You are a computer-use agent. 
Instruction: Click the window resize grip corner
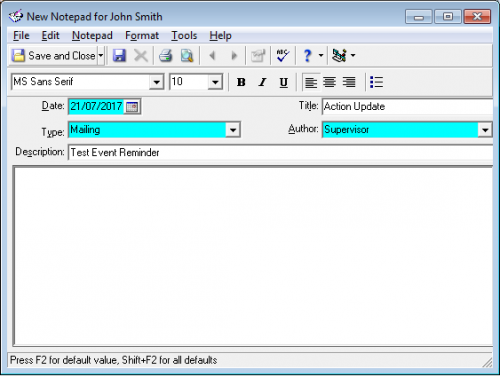(x=487, y=362)
